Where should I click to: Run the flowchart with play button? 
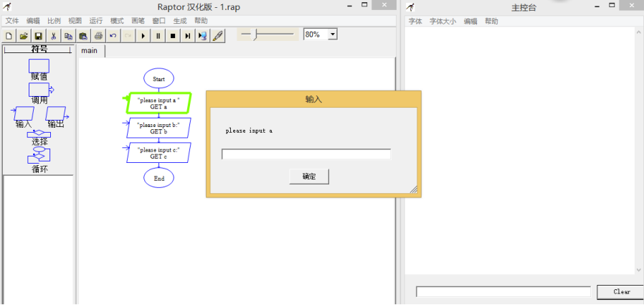[143, 36]
